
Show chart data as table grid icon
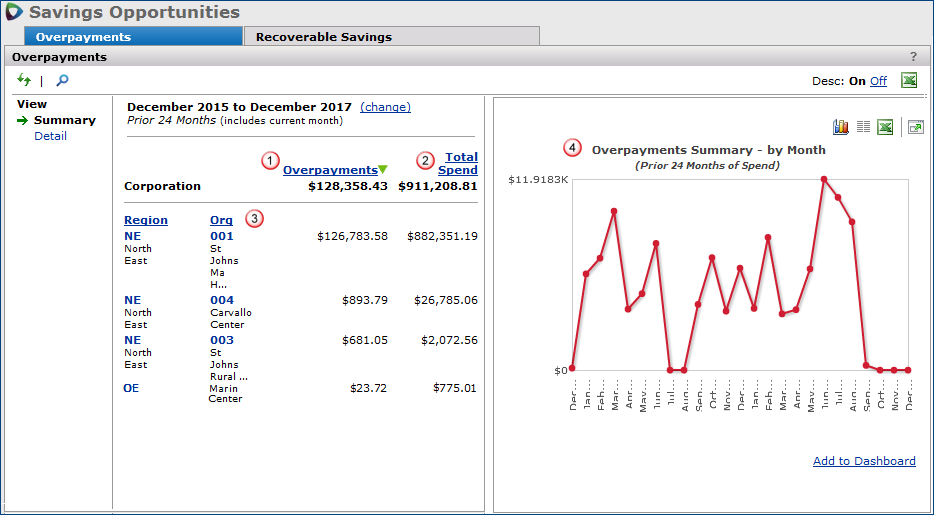pyautogui.click(x=863, y=127)
